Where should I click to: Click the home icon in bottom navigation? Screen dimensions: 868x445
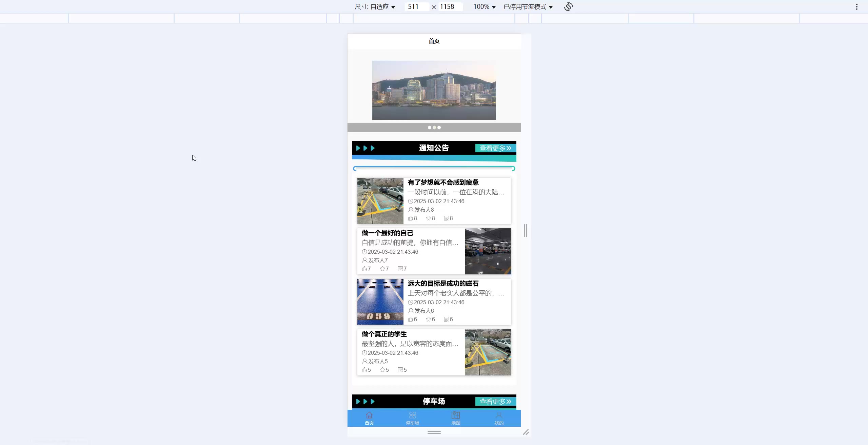369,415
